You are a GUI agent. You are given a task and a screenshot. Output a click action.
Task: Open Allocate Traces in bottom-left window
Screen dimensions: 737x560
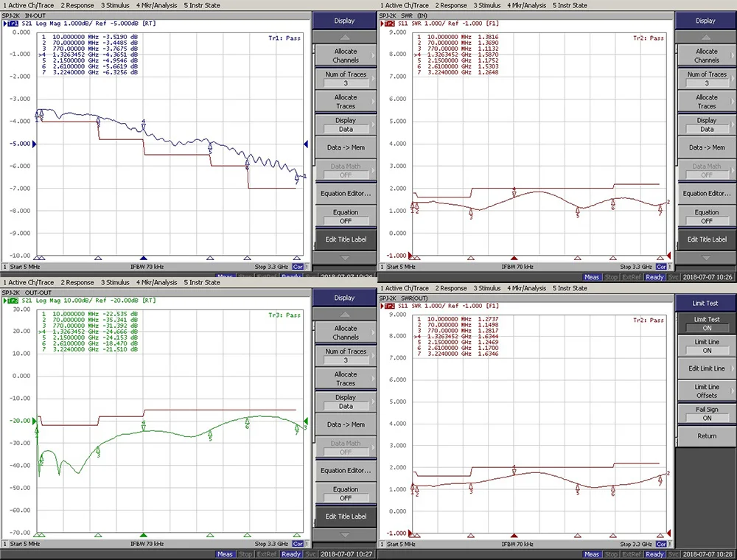(346, 379)
